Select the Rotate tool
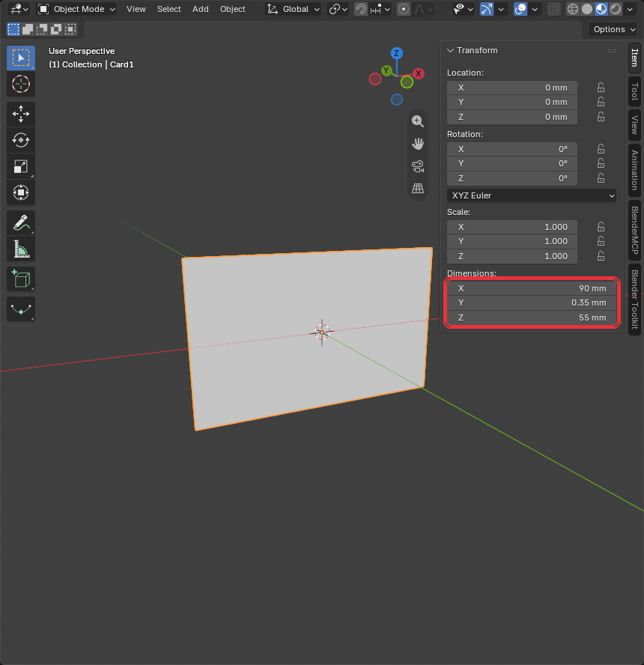 point(21,140)
